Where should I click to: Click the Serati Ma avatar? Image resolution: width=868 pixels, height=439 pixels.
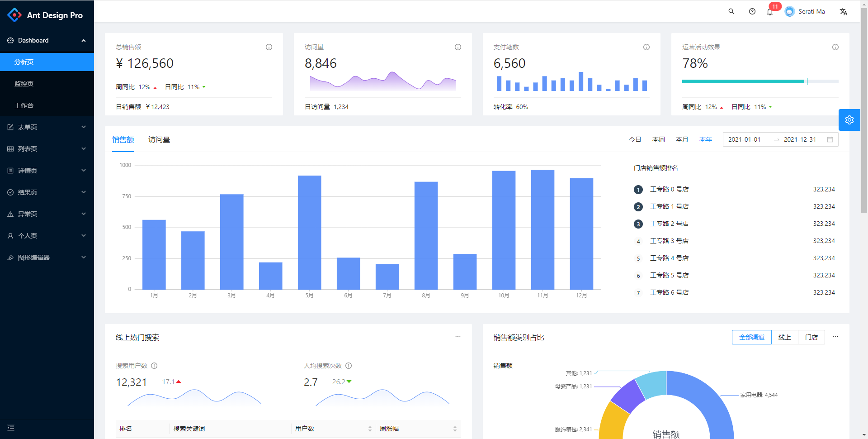click(789, 12)
